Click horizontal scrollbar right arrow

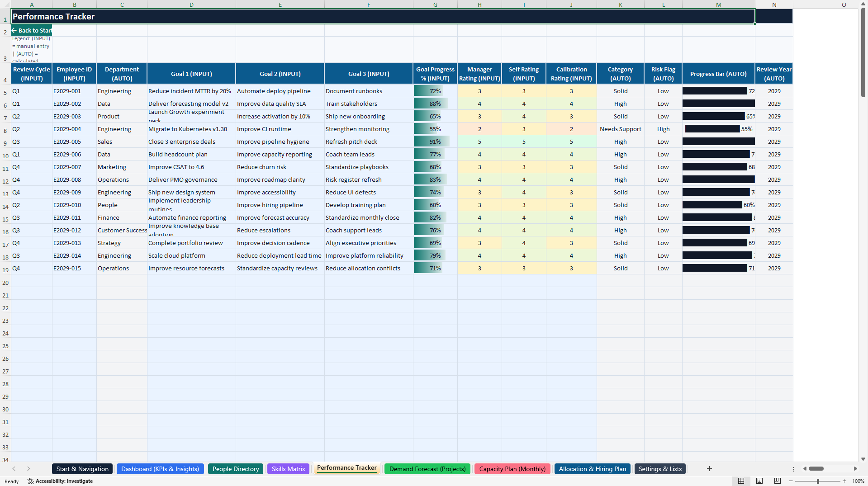coord(855,469)
